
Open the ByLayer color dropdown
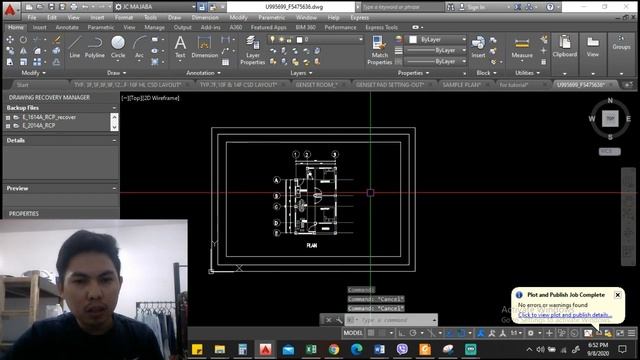click(464, 40)
